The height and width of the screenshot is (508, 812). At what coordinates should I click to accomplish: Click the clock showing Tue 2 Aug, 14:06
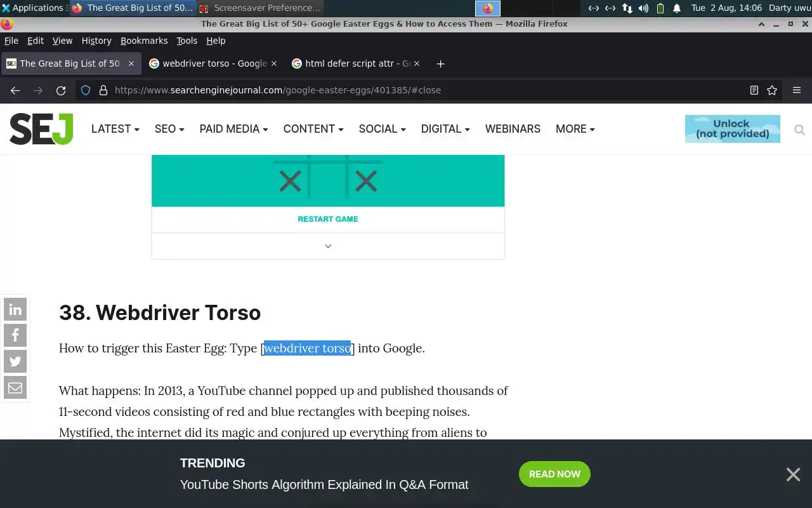pos(726,8)
